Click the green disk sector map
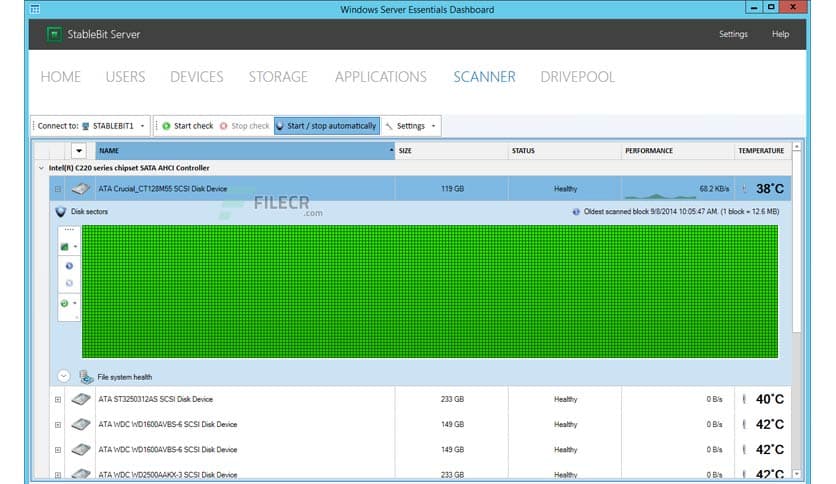This screenshot has width=836, height=484. (430, 291)
